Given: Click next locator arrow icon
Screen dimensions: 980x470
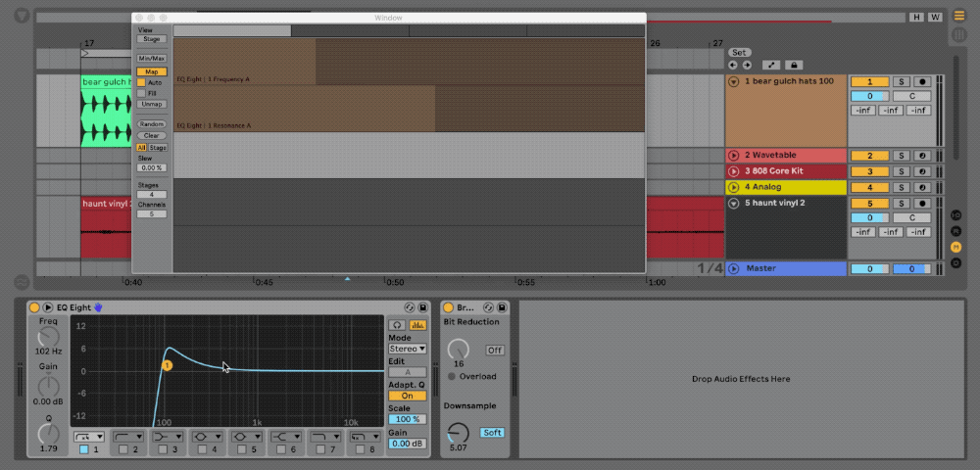Looking at the screenshot, I should [x=747, y=65].
